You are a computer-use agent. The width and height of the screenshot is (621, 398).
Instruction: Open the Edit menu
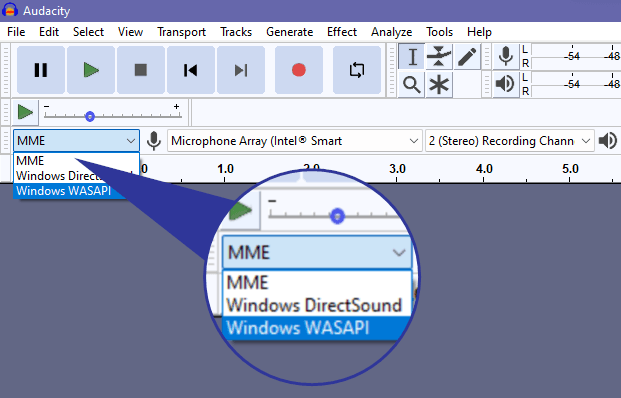pos(49,32)
